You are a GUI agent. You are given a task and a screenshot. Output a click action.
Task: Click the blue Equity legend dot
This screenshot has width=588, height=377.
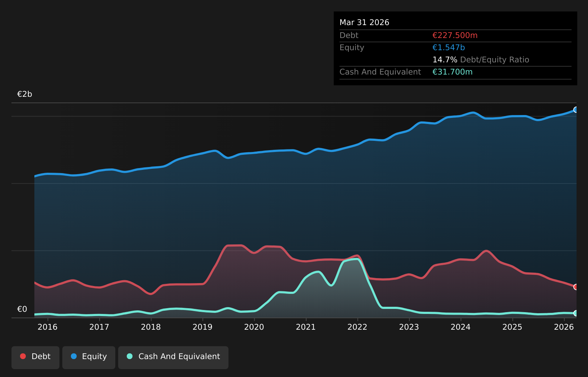[x=74, y=356]
